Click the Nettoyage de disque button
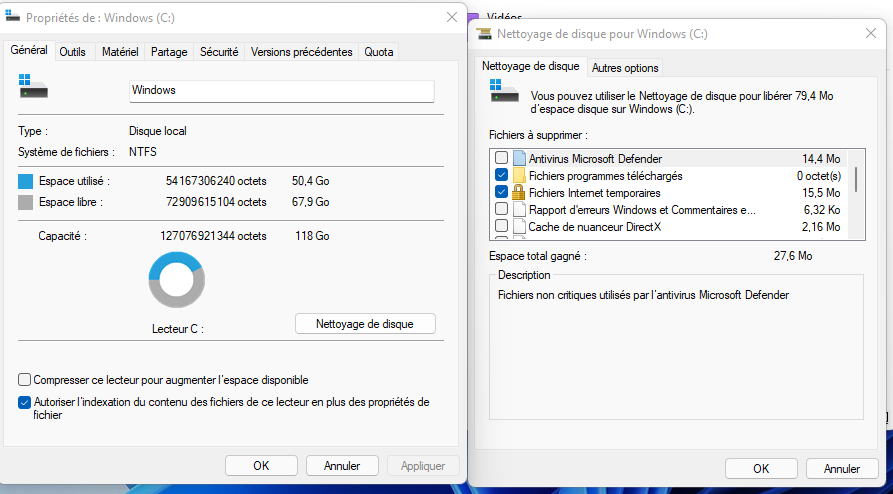Viewport: 893px width, 494px height. tap(365, 324)
